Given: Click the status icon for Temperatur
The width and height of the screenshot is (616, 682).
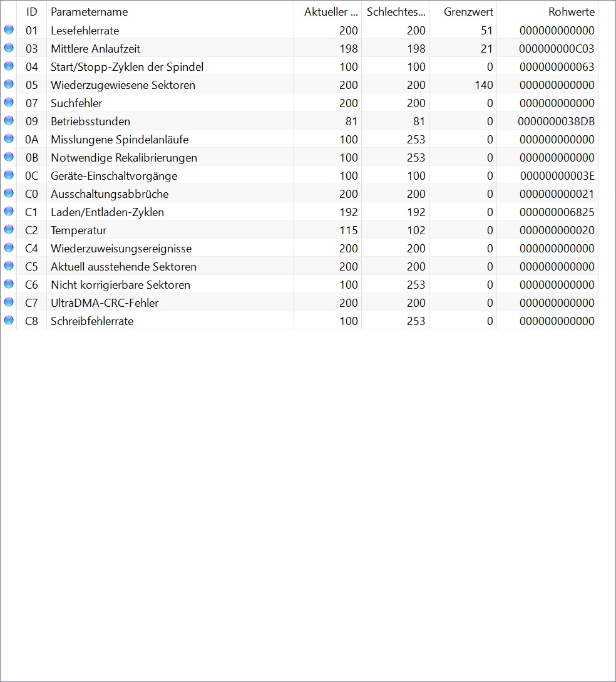Looking at the screenshot, I should tap(9, 230).
